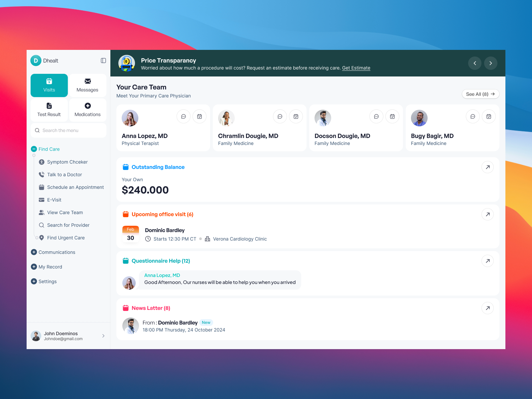Click Docson Dougie photo

[323, 118]
